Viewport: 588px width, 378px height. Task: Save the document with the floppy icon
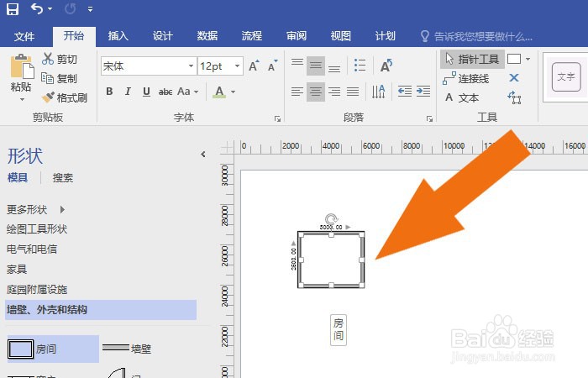click(x=13, y=8)
